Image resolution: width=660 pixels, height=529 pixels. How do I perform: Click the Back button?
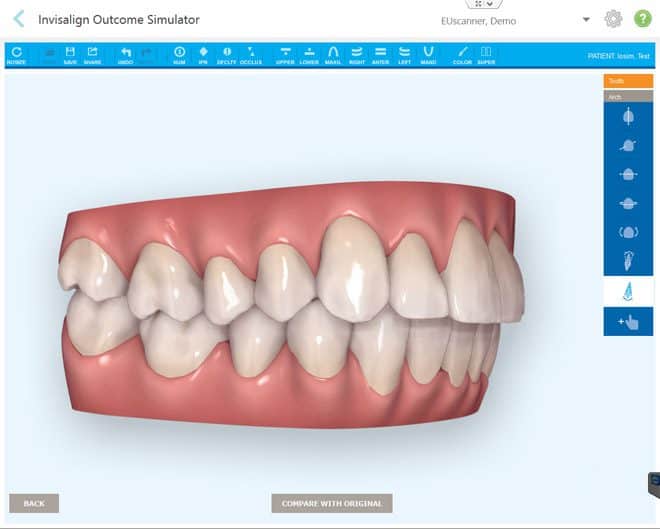[x=34, y=503]
